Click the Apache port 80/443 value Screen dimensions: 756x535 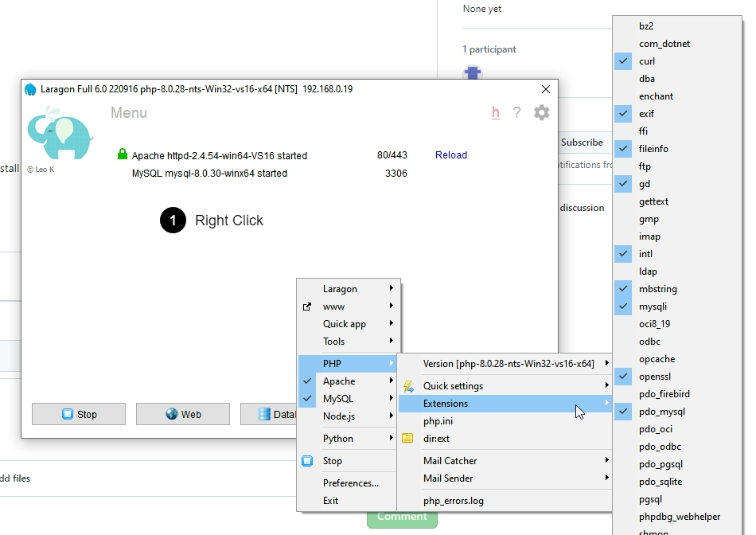[x=392, y=155]
